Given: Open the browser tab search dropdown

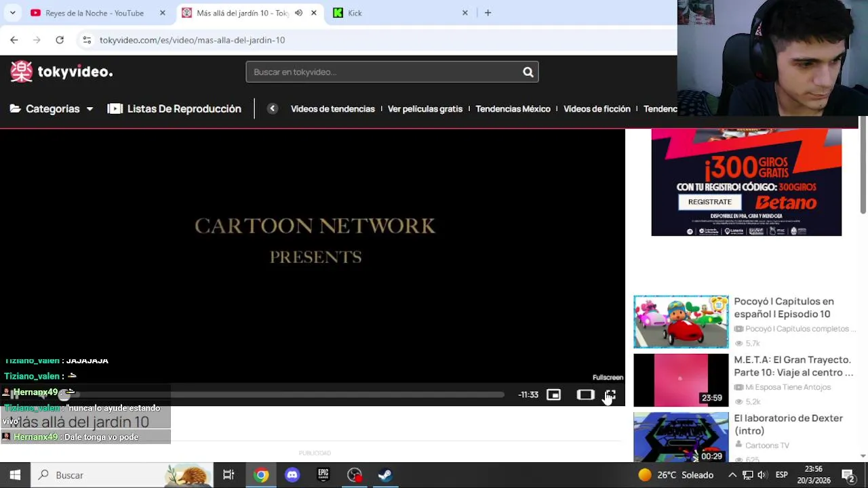Looking at the screenshot, I should tap(12, 13).
